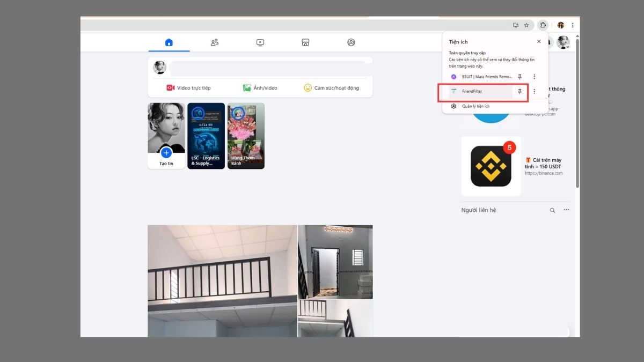The image size is (644, 362).
Task: Bookmark this page with the star icon
Action: coord(526,25)
